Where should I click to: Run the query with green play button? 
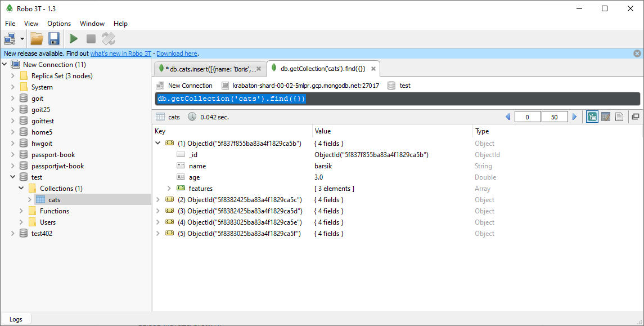pyautogui.click(x=74, y=39)
